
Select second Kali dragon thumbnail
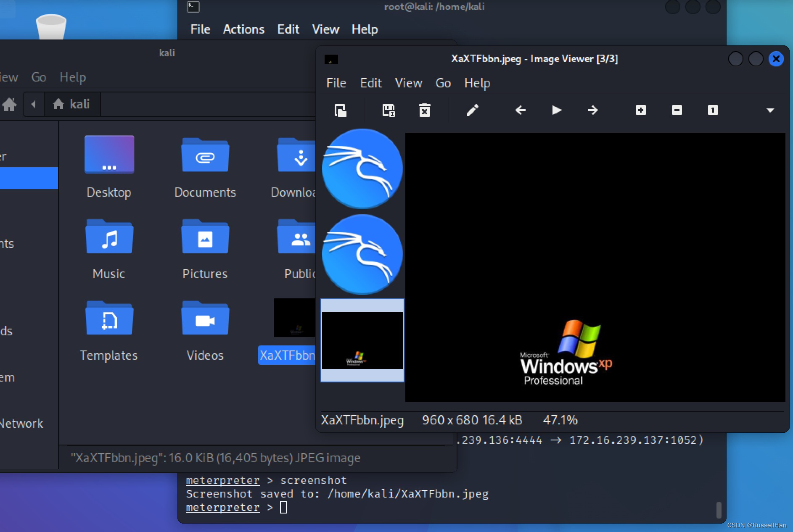pos(362,255)
